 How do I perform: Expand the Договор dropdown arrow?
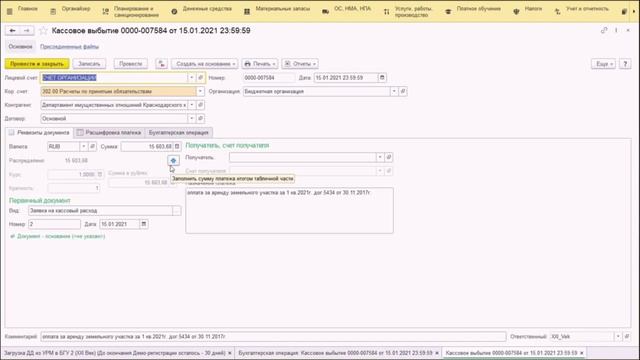coord(191,118)
